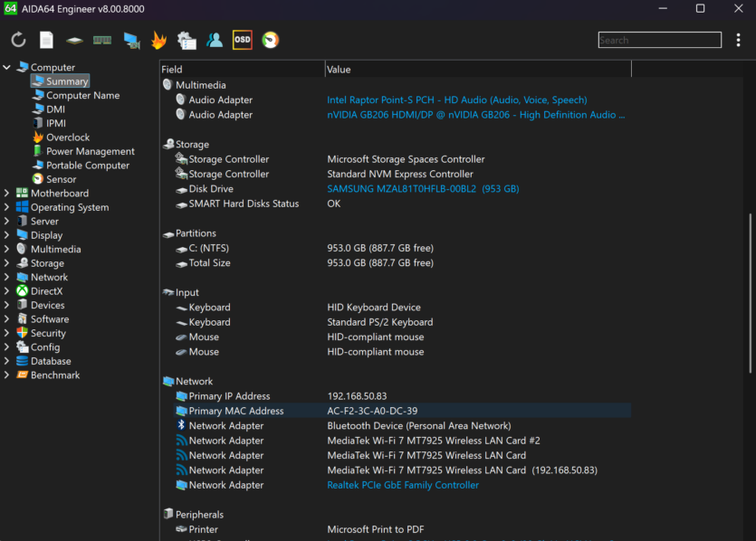Click the vertical scrollbar thumb
756x541 pixels.
pyautogui.click(x=750, y=293)
